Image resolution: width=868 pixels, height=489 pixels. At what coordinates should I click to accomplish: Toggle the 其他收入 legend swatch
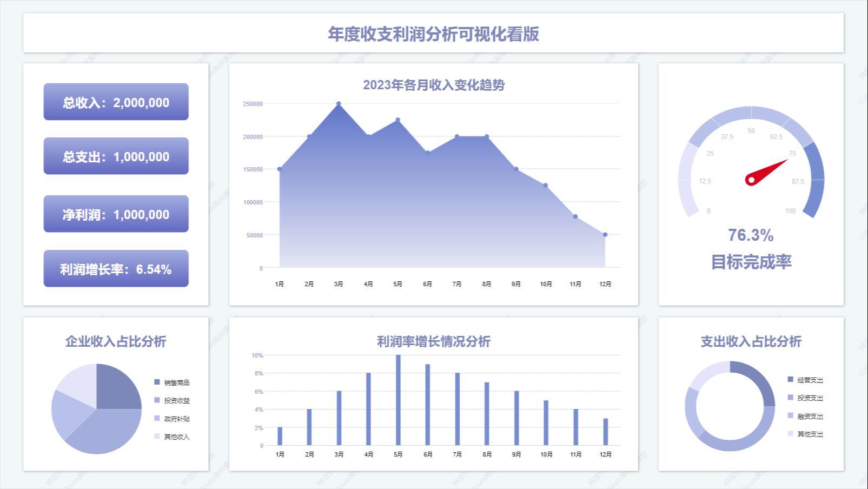click(157, 436)
